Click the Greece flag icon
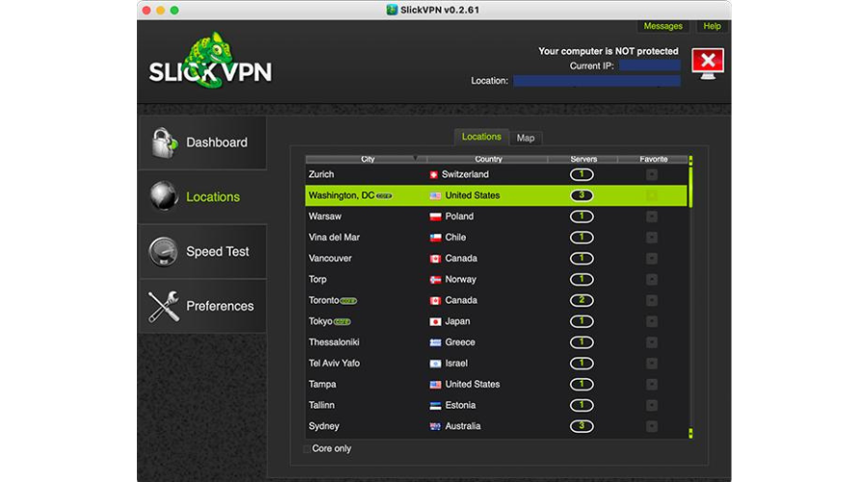The width and height of the screenshot is (868, 482). coord(435,342)
